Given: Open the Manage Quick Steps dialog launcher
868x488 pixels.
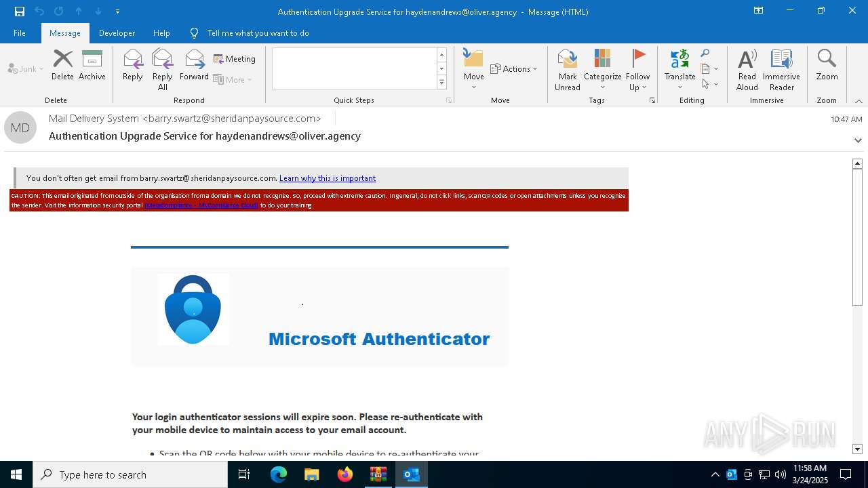Looking at the screenshot, I should (x=449, y=100).
